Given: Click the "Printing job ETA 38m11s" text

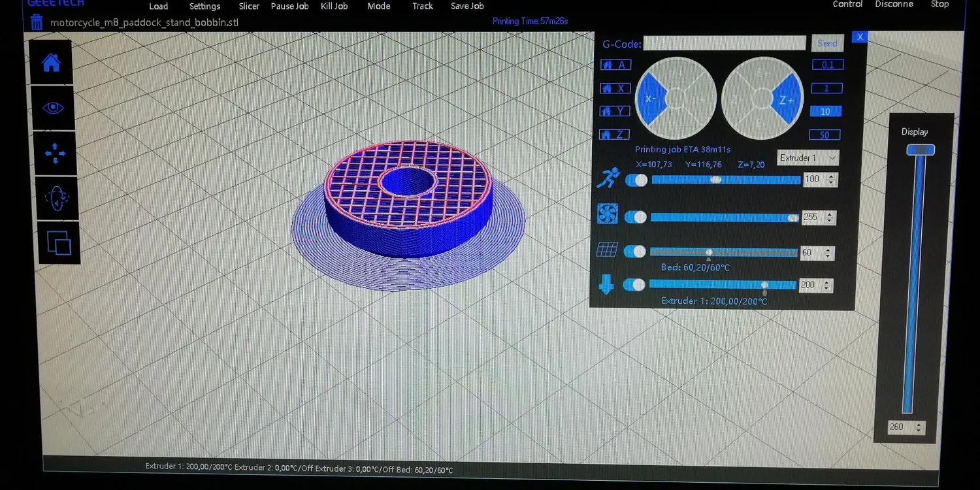Looking at the screenshot, I should (x=683, y=150).
